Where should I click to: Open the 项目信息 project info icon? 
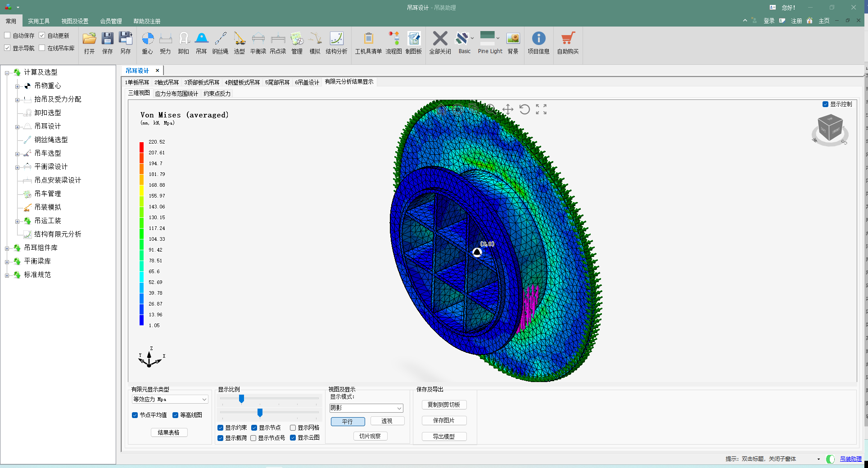[x=538, y=43]
